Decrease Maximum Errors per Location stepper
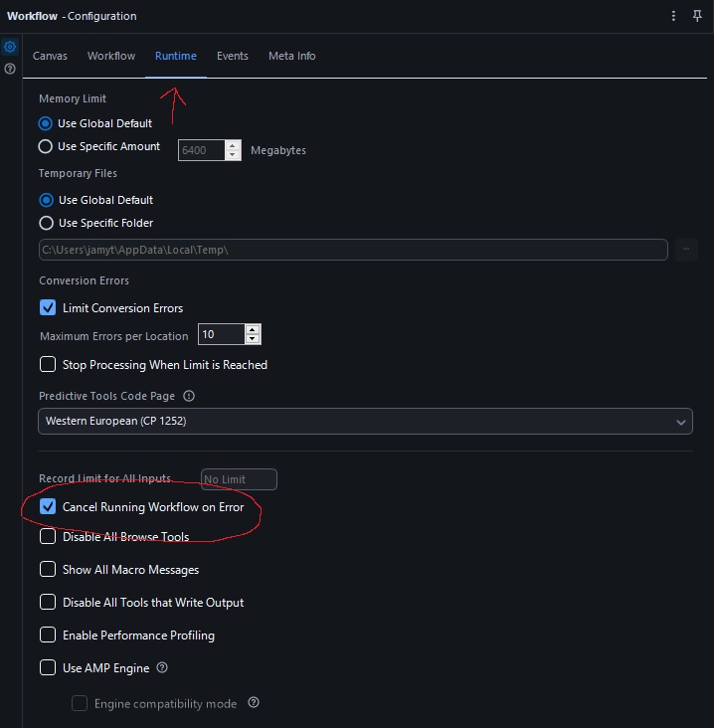This screenshot has width=714, height=728. coord(253,339)
